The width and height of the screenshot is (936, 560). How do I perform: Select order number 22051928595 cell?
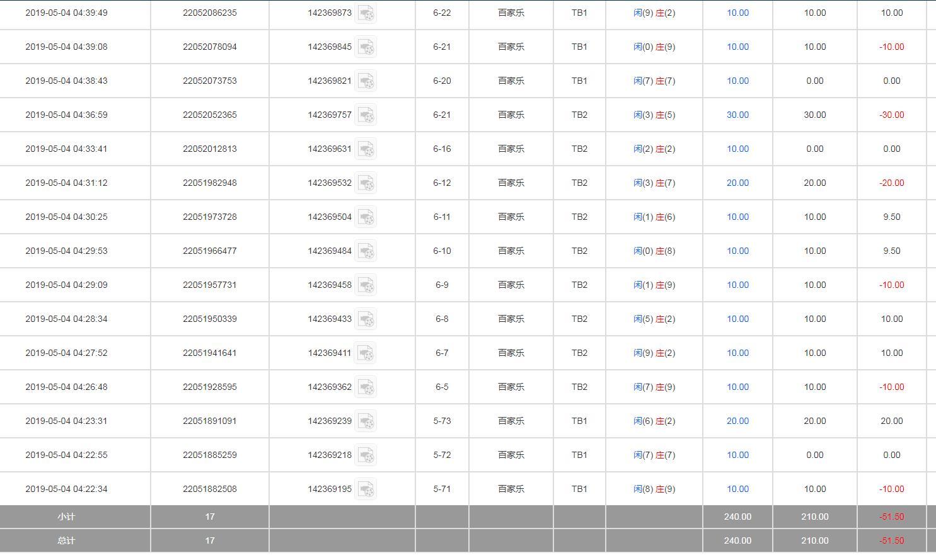[209, 387]
